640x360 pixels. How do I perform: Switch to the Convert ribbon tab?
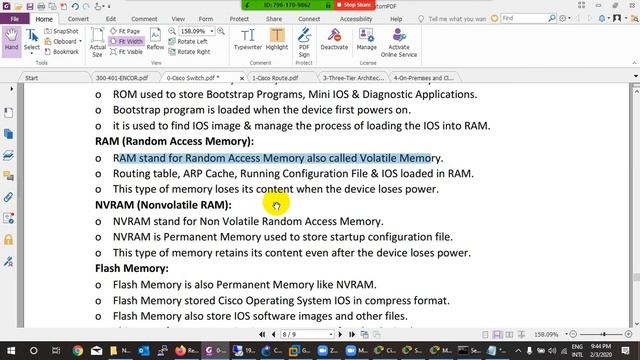(78, 19)
